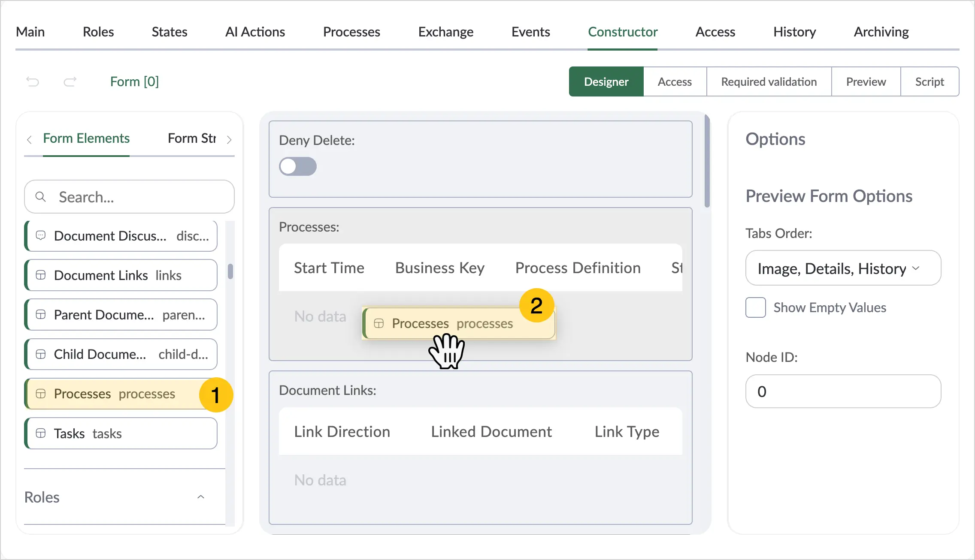Click the Document Discussion element icon
This screenshot has height=560, width=975.
click(41, 235)
